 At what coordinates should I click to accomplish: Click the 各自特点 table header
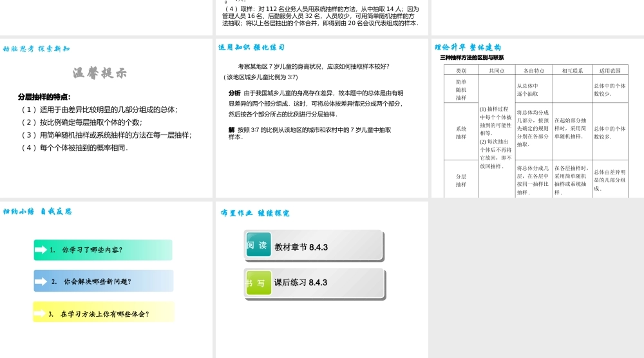click(534, 71)
